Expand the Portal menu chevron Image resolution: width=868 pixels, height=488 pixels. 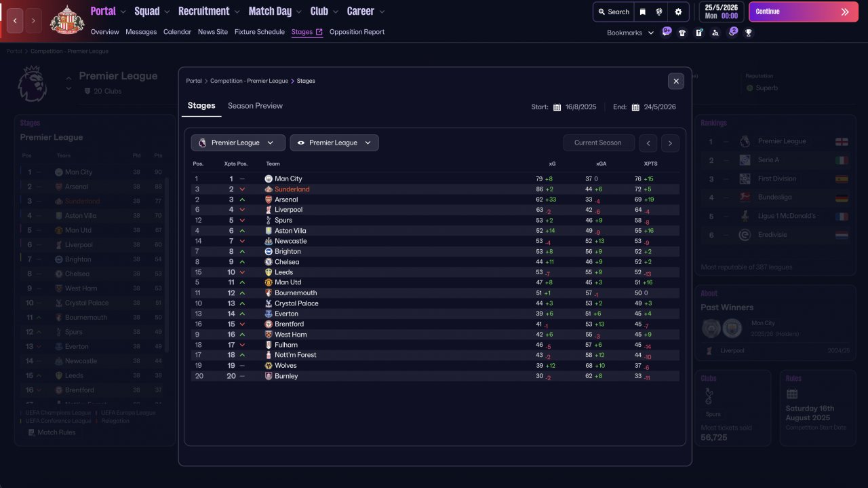pyautogui.click(x=123, y=12)
